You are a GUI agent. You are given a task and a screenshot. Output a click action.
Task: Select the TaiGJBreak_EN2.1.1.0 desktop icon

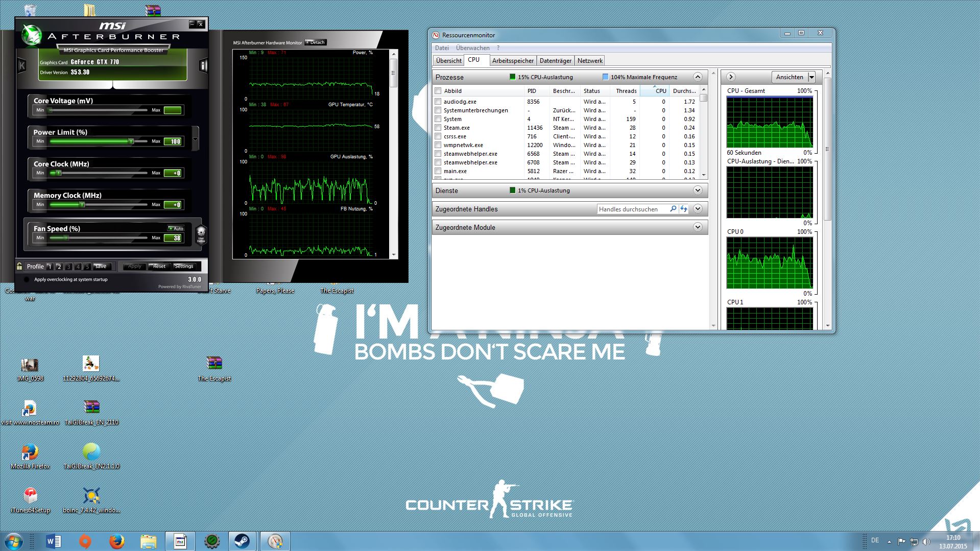[x=91, y=456]
